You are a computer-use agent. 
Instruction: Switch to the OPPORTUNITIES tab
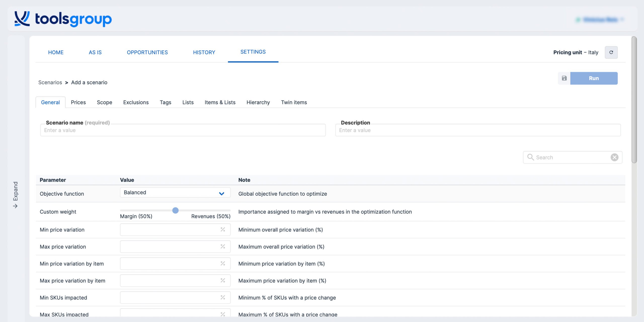tap(147, 52)
